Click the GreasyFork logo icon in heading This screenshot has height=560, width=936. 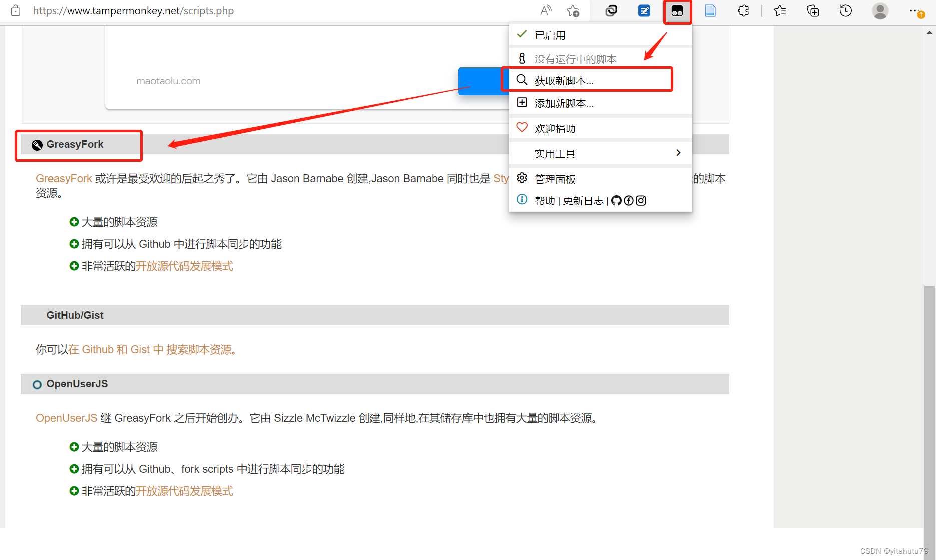[37, 145]
